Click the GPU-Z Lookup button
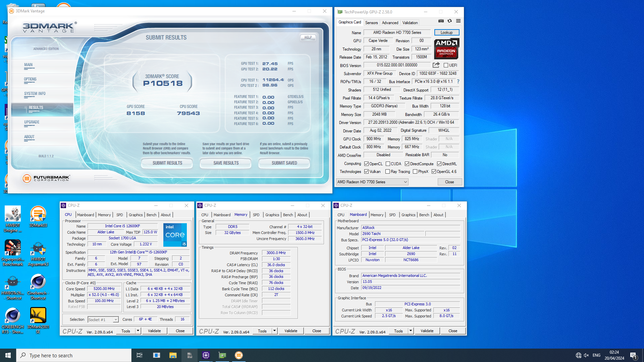Screen dimensions: 644x362 click(446, 33)
